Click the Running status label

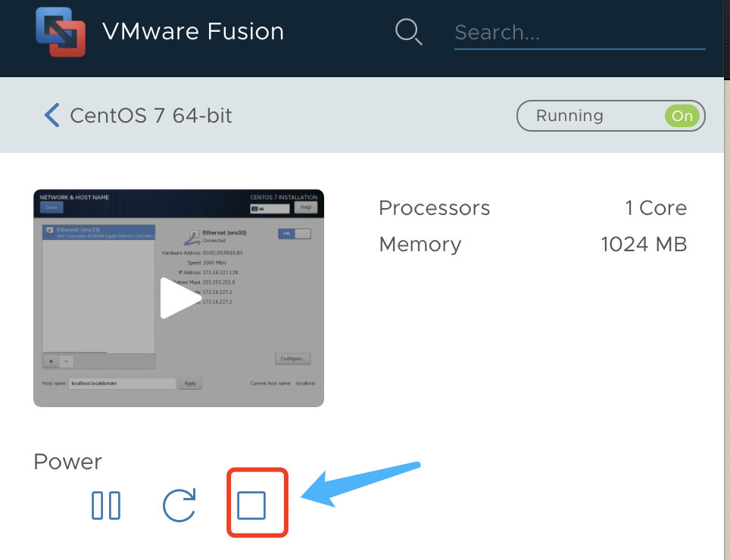[x=570, y=116]
